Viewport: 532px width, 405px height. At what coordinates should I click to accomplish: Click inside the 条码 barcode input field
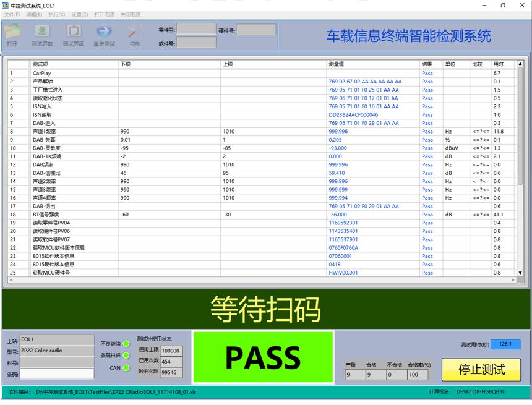click(x=57, y=373)
